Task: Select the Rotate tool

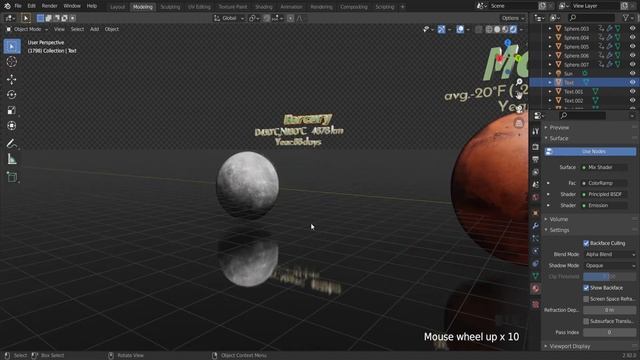Action: (12, 94)
